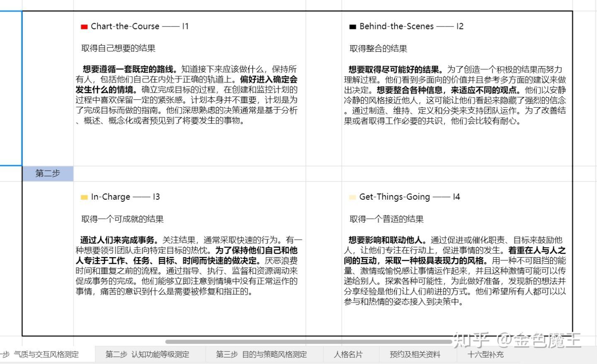Click the red Chart-the-Course color square
597x364 pixels.
point(84,27)
